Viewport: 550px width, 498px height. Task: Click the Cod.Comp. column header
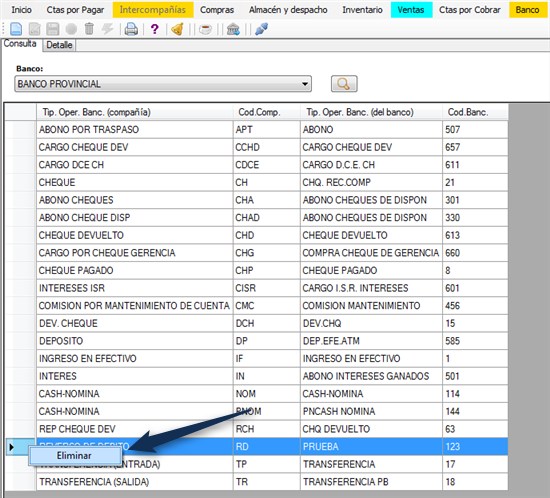tap(267, 112)
